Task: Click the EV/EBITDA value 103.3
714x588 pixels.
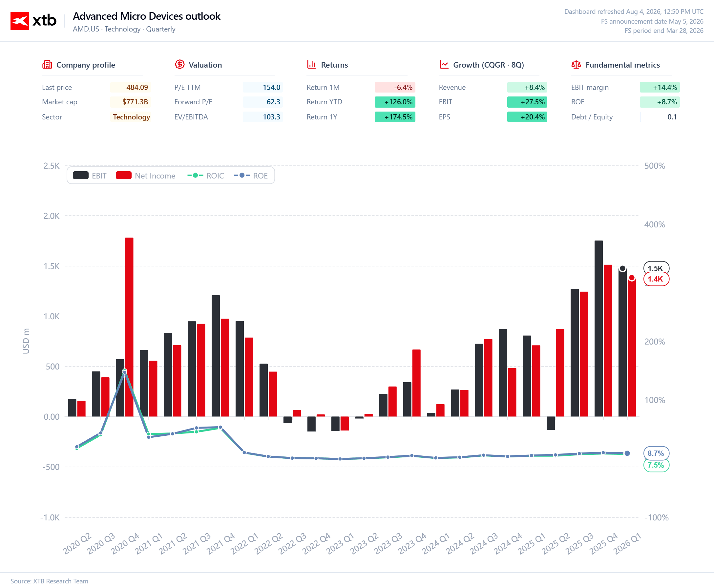Action: click(263, 117)
